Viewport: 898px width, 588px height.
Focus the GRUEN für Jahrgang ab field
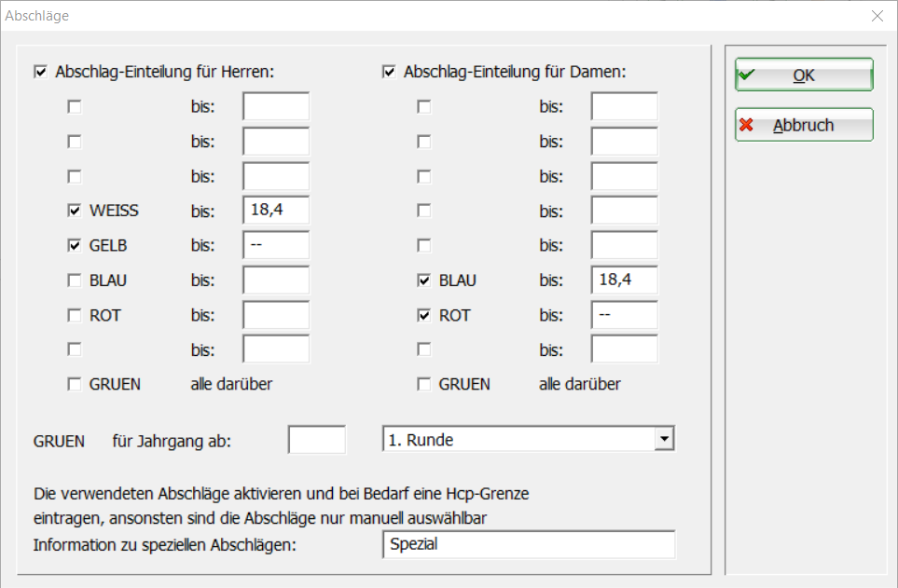pos(317,440)
